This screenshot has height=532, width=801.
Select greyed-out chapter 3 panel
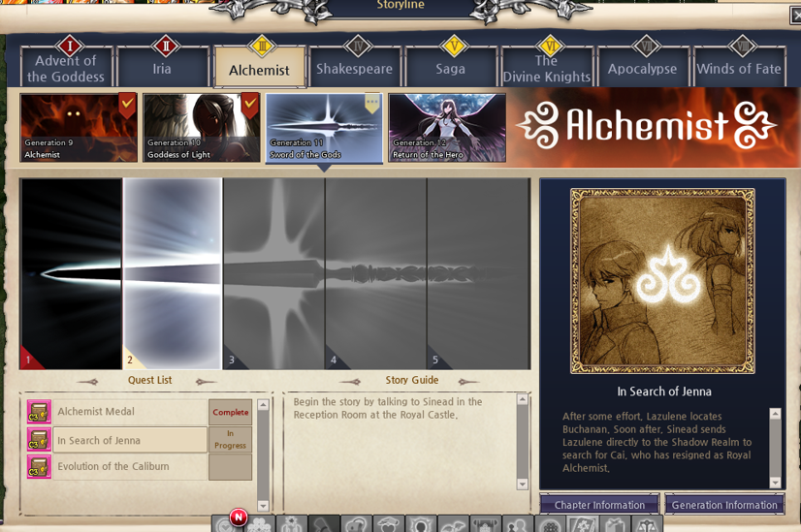[x=273, y=273]
